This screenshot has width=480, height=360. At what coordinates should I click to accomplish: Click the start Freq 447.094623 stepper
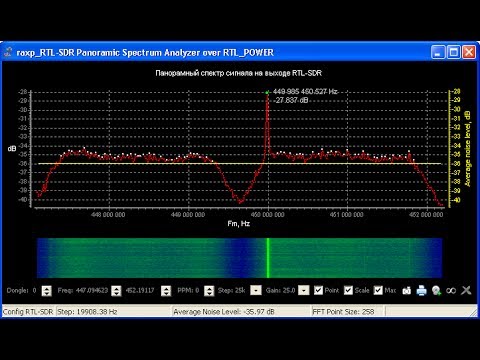click(116, 291)
